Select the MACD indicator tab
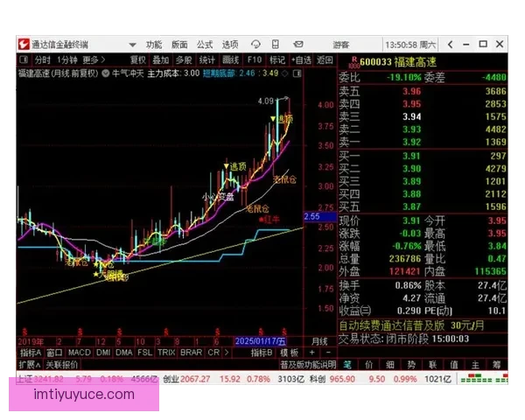Viewport: 525px width, 420px height. 80,353
